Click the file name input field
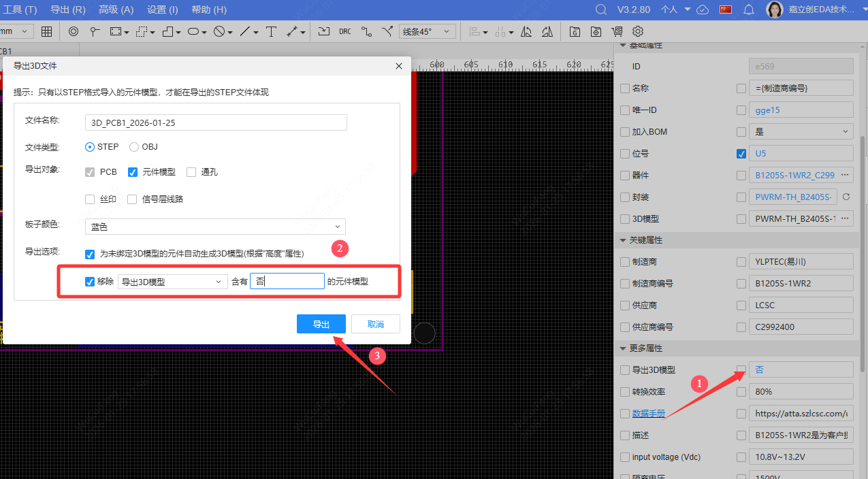Image resolution: width=868 pixels, height=479 pixels. pos(215,122)
